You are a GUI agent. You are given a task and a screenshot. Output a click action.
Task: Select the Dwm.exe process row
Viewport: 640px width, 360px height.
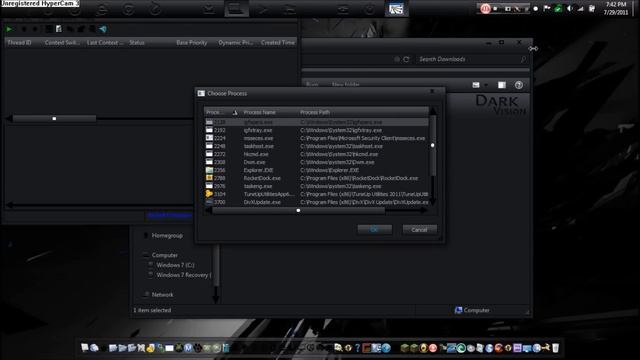pos(317,162)
